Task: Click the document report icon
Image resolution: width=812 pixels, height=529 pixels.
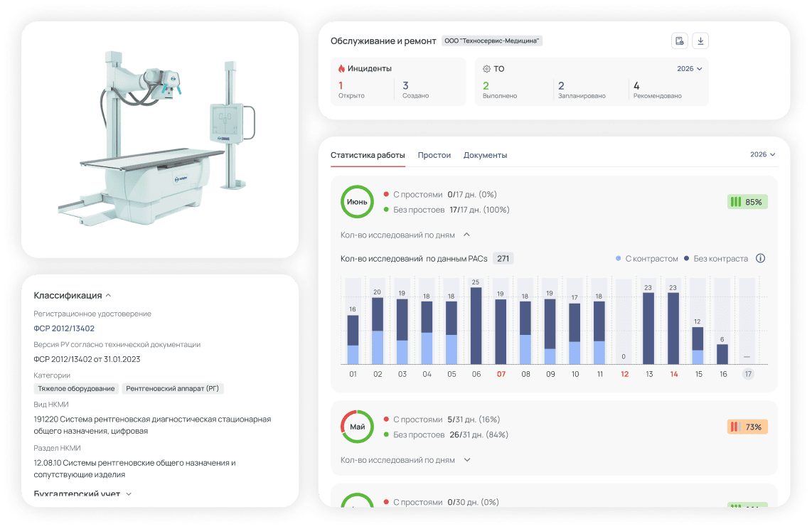Action: 680,41
